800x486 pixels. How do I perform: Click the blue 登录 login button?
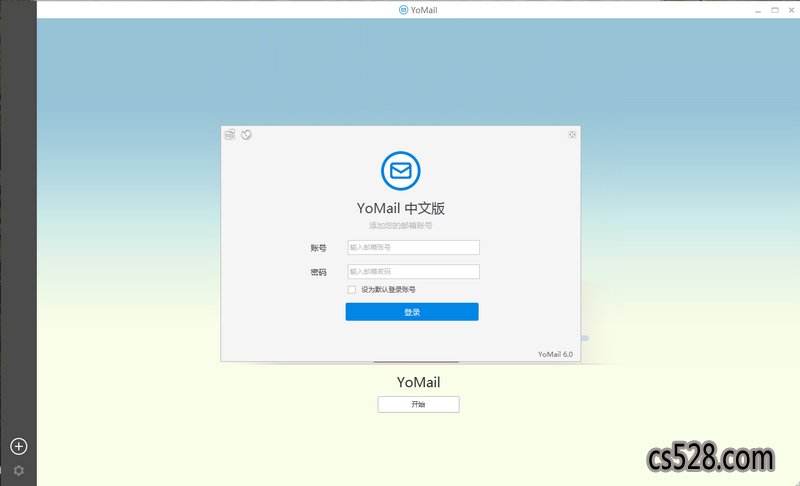[x=412, y=312]
